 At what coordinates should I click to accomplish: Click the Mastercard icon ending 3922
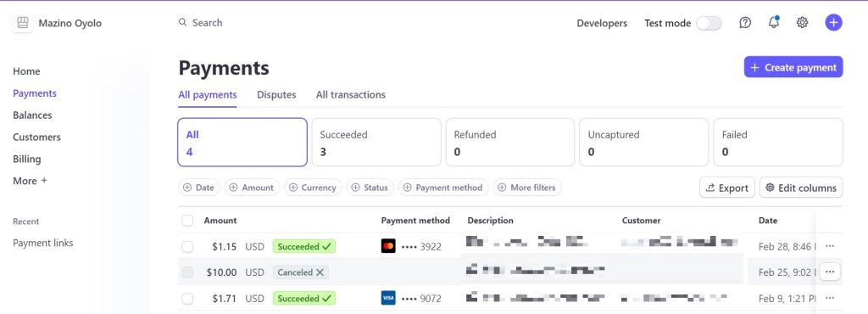(x=388, y=246)
